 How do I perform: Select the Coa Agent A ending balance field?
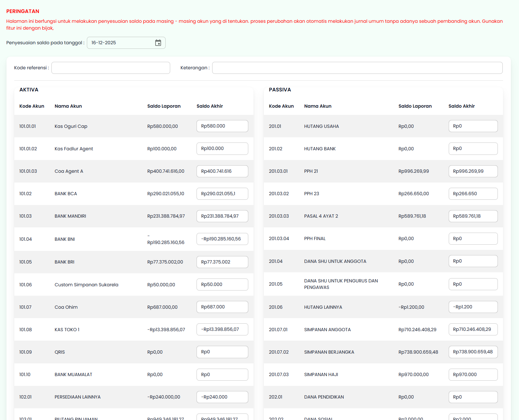click(222, 171)
